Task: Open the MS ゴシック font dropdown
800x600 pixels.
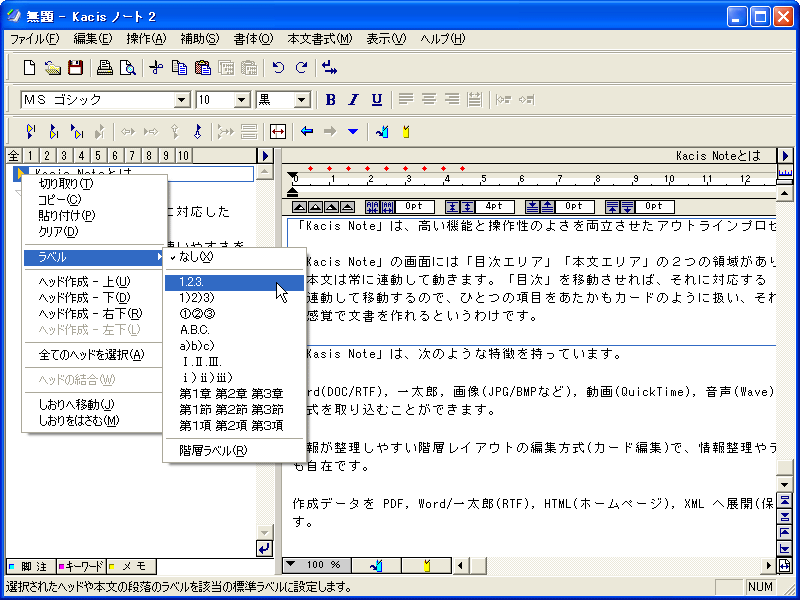Action: [182, 100]
